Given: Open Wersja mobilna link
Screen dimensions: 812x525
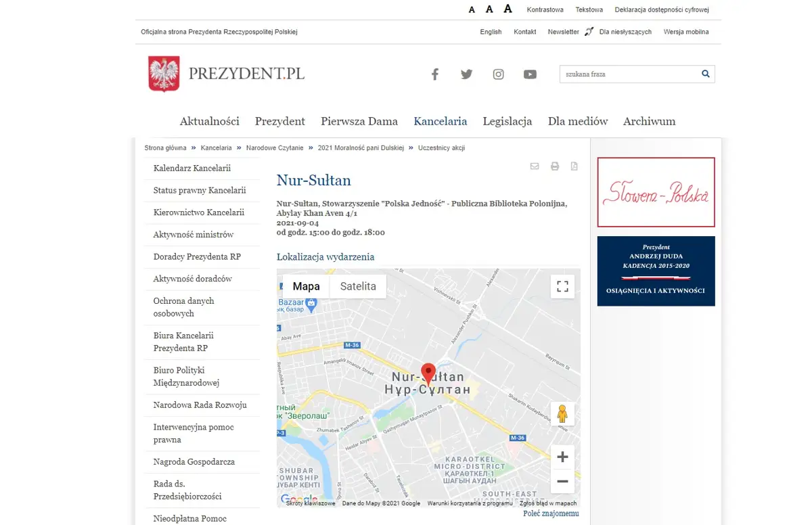Looking at the screenshot, I should tap(686, 32).
